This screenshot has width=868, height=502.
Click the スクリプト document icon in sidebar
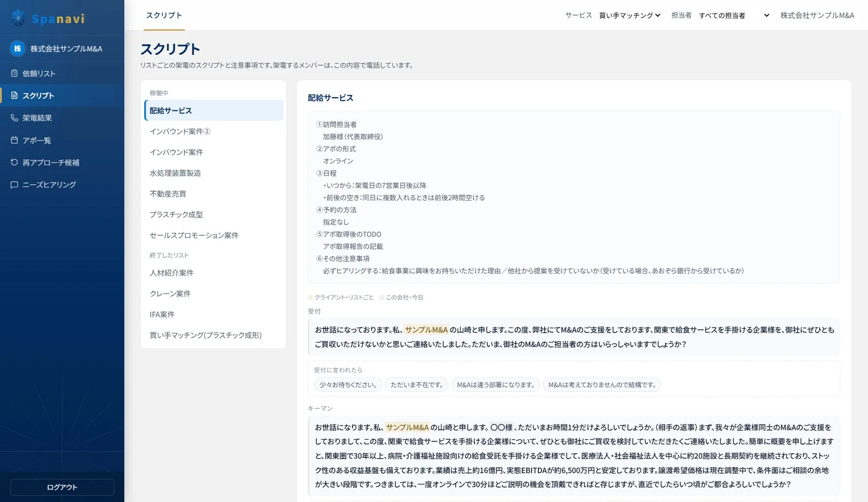[14, 95]
